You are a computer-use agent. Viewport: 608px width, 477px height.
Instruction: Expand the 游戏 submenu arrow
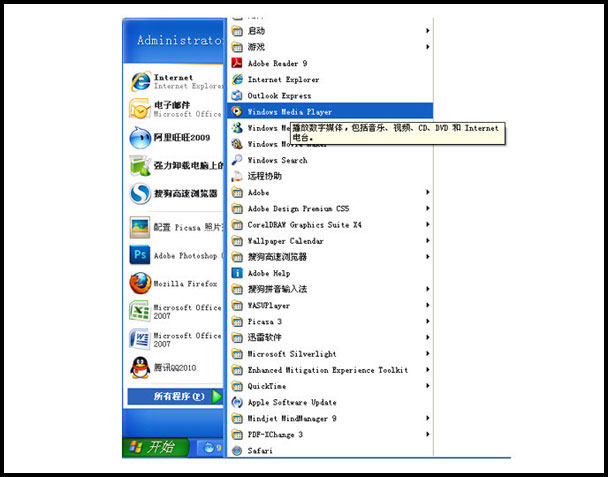pyautogui.click(x=427, y=47)
